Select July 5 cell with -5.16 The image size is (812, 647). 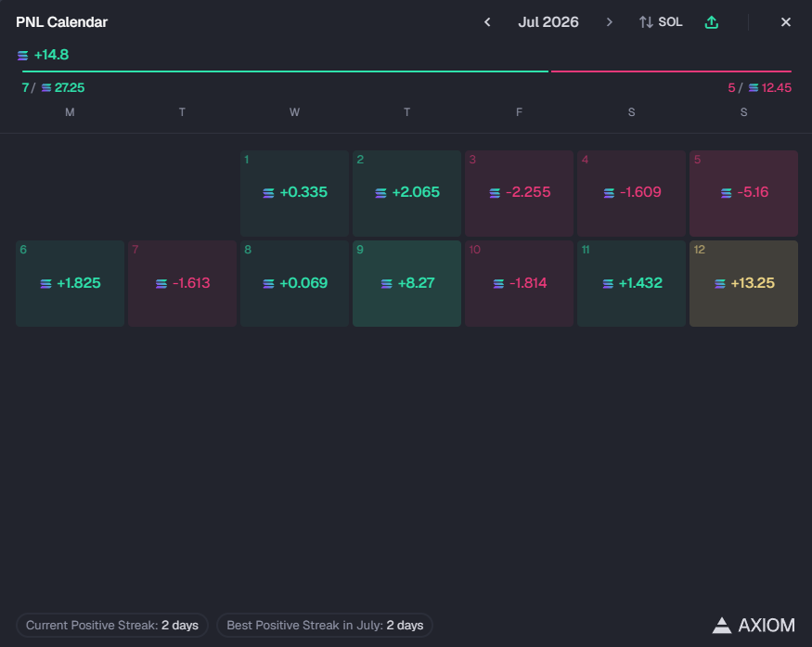(x=743, y=193)
